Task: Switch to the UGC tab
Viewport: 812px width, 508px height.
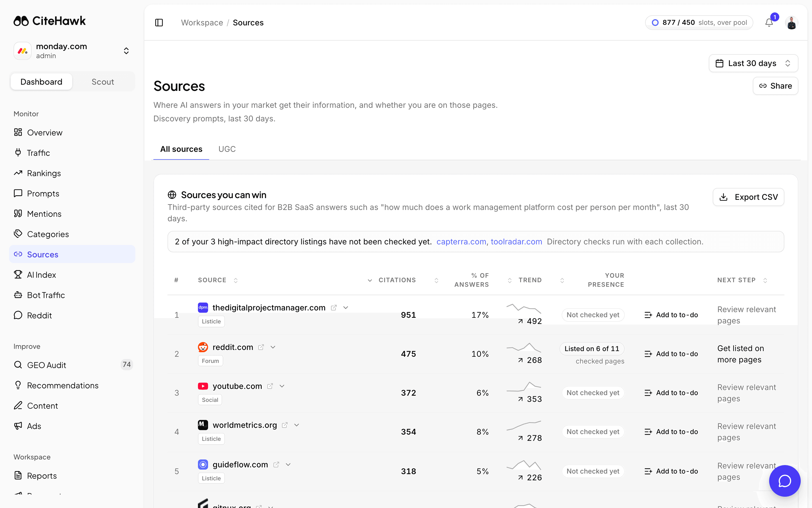Action: pyautogui.click(x=227, y=149)
